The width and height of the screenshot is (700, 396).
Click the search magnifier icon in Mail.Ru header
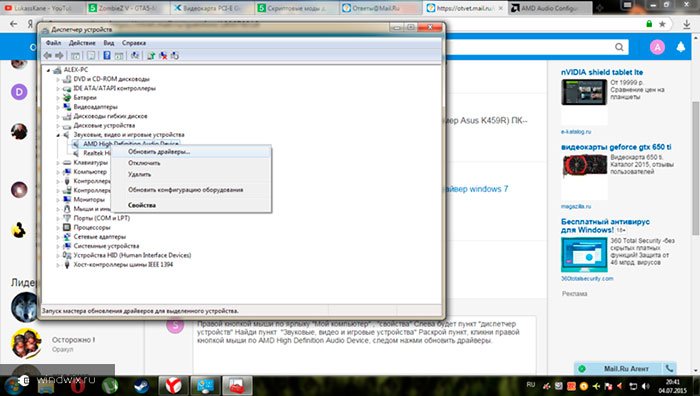coord(619,47)
